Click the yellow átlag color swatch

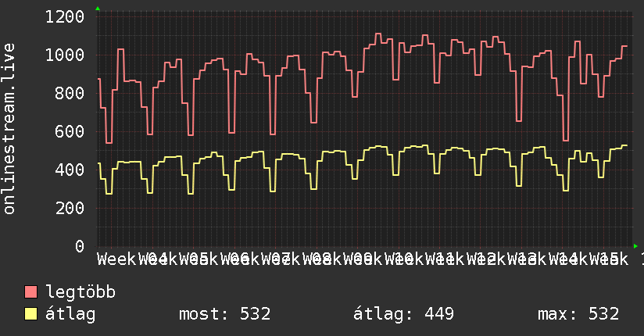tap(30, 314)
